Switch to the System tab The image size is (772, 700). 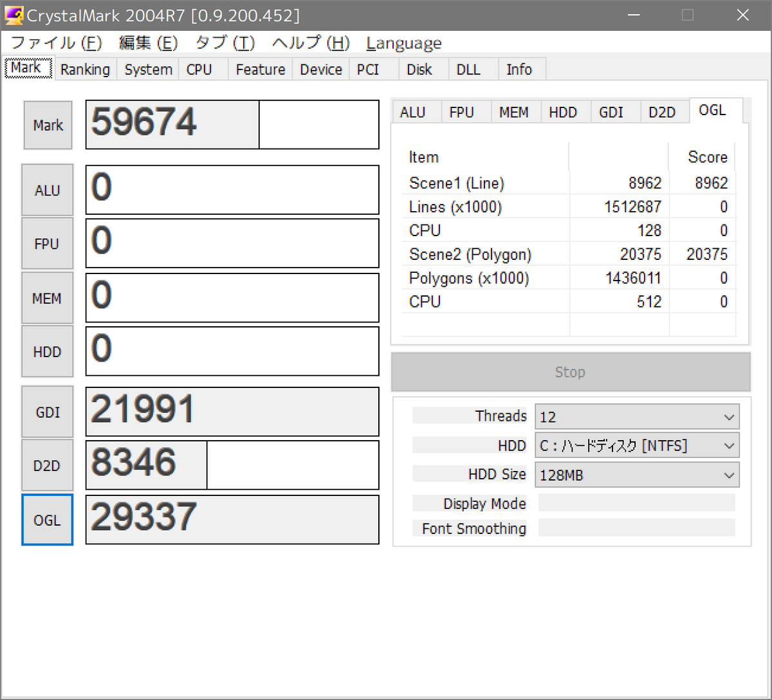pyautogui.click(x=148, y=69)
